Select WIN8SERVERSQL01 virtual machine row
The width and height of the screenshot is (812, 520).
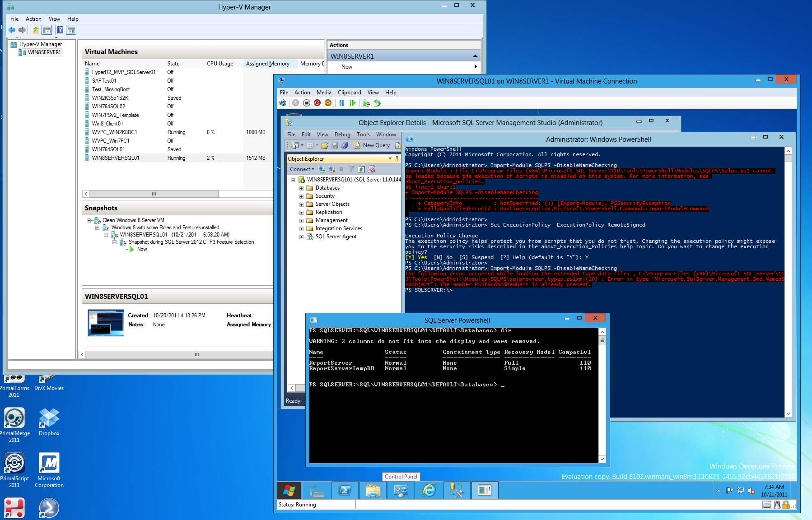click(x=177, y=158)
